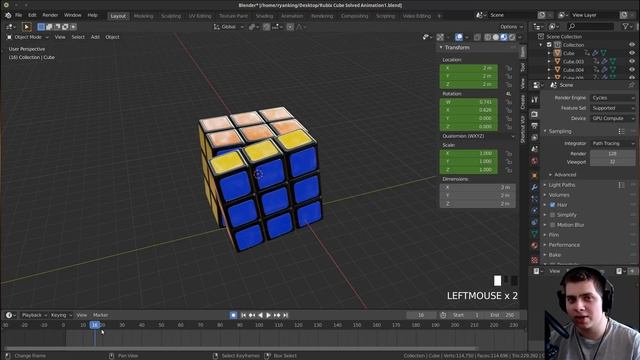
Task: Click the Options button in viewport header
Action: (511, 27)
